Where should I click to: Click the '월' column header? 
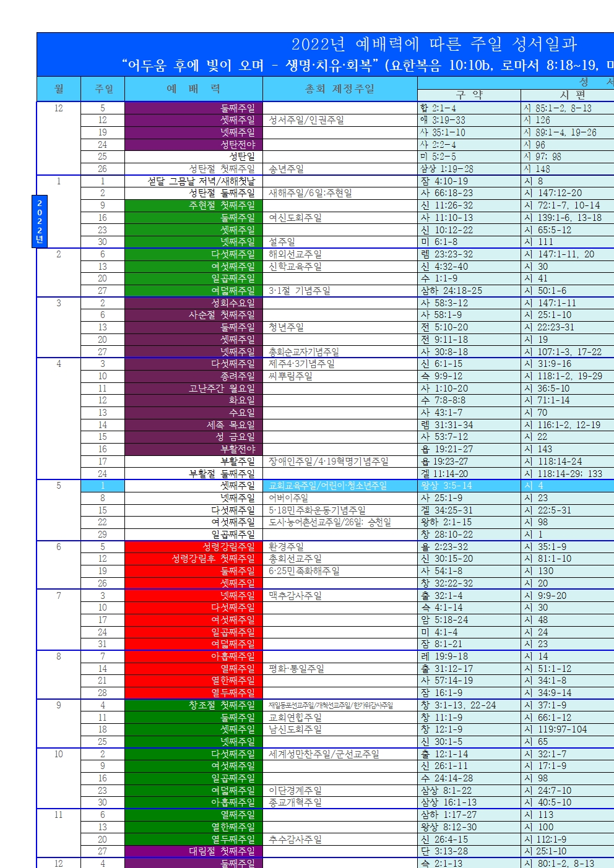click(x=59, y=89)
